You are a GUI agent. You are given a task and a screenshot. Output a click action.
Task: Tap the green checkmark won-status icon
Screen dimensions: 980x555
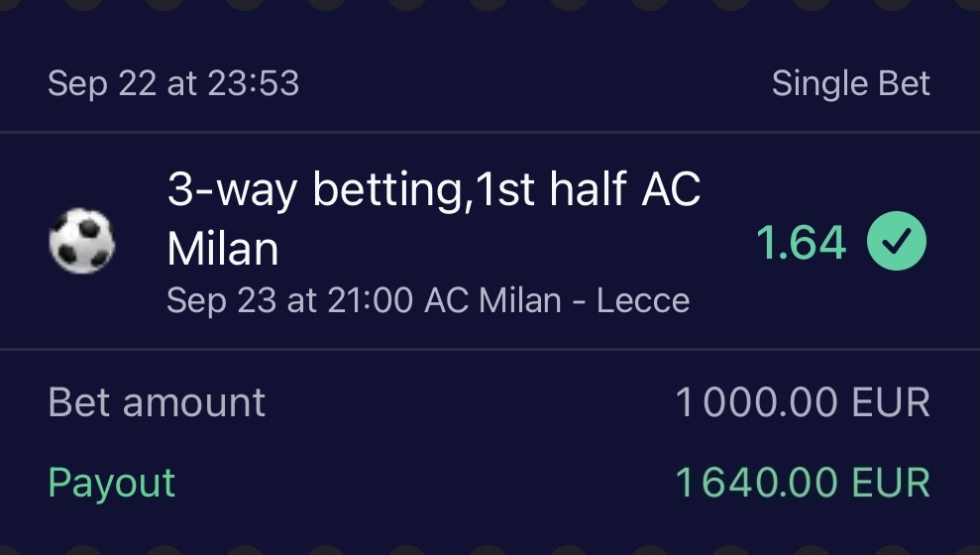[897, 243]
